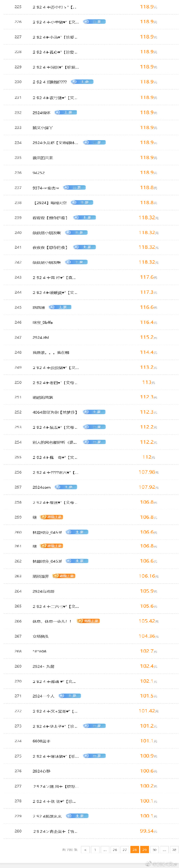Click the badge next to 路路通
The height and width of the screenshot is (868, 179).
pyautogui.click(x=60, y=307)
